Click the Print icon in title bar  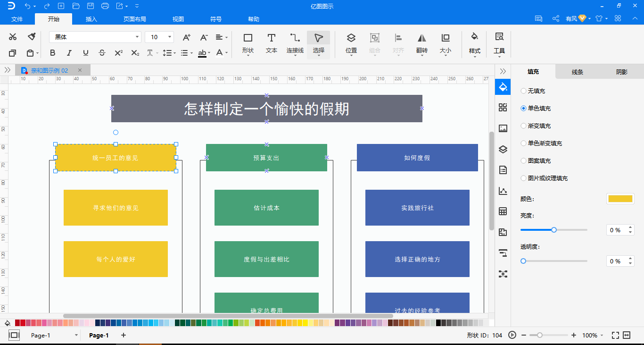tap(105, 6)
